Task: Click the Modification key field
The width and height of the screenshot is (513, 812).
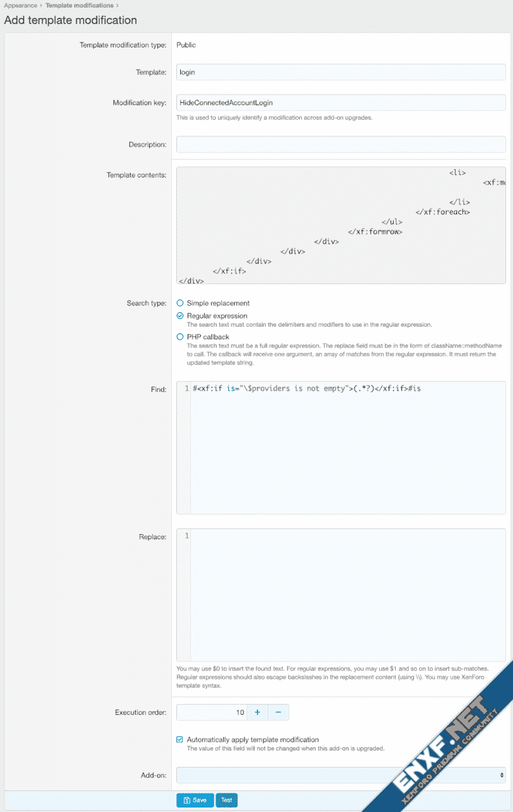Action: coord(341,102)
